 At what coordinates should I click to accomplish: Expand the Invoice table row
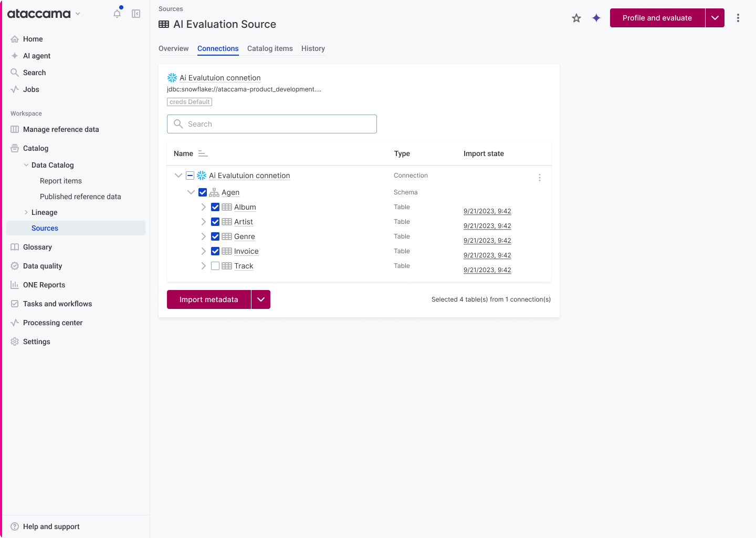pos(204,251)
